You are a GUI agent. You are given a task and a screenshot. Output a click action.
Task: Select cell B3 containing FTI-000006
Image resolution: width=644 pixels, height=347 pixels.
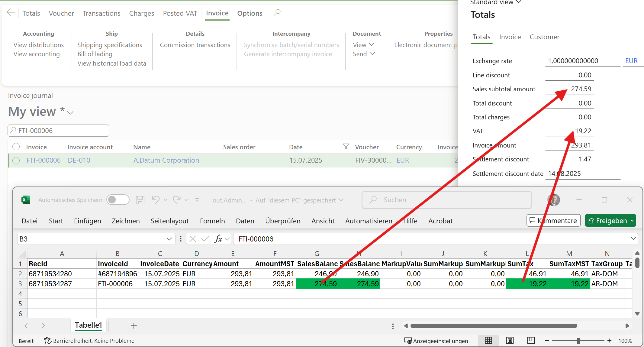[118, 284]
